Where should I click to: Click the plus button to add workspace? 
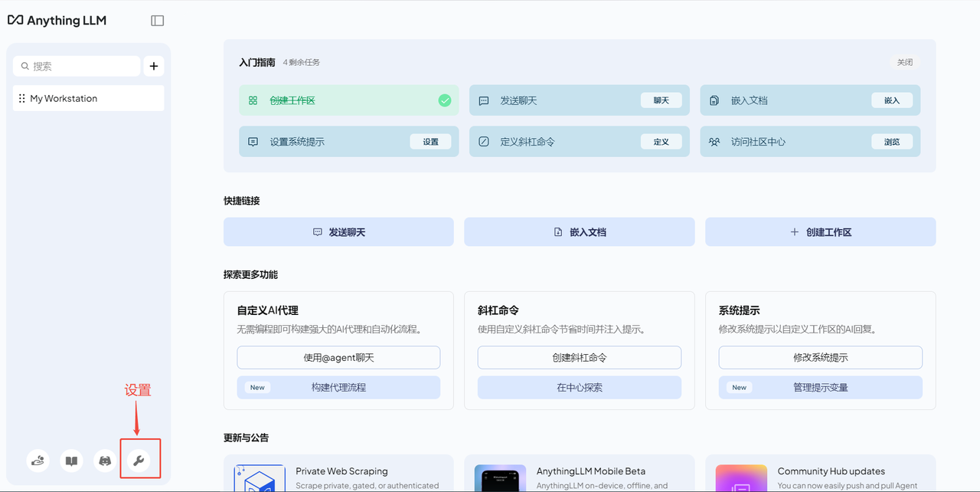[x=154, y=67]
